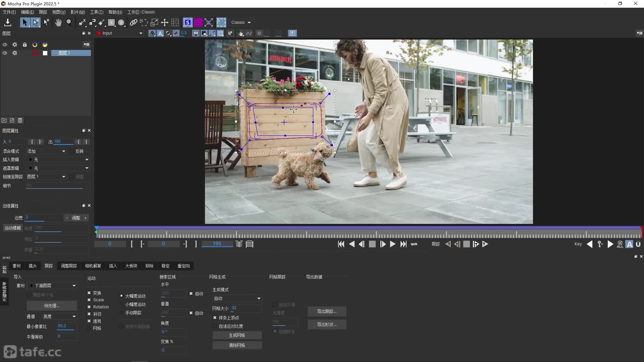
Task: Toggle the magenta planar grid icon
Action: (x=198, y=22)
